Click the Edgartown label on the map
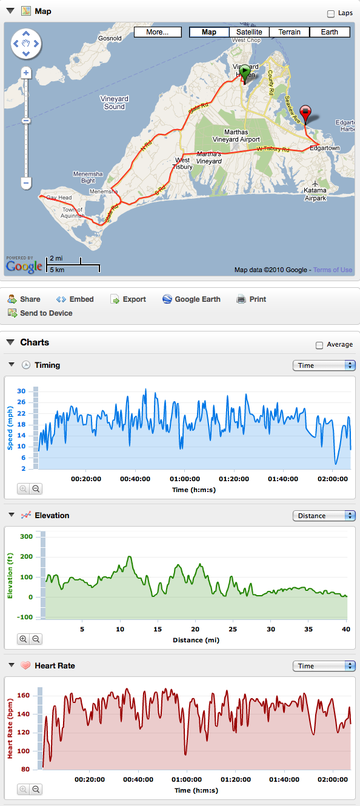Screen dimensions: 360x806 coord(325,148)
